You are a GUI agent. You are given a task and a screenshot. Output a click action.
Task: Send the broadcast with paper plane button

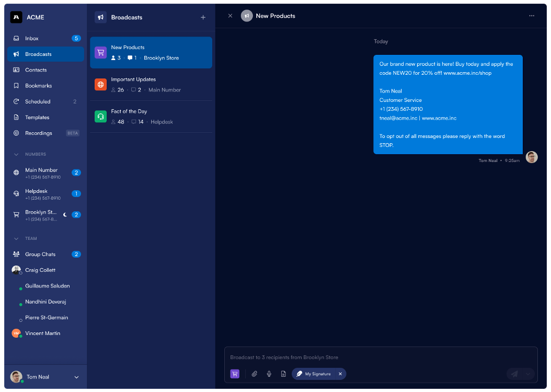coord(514,374)
